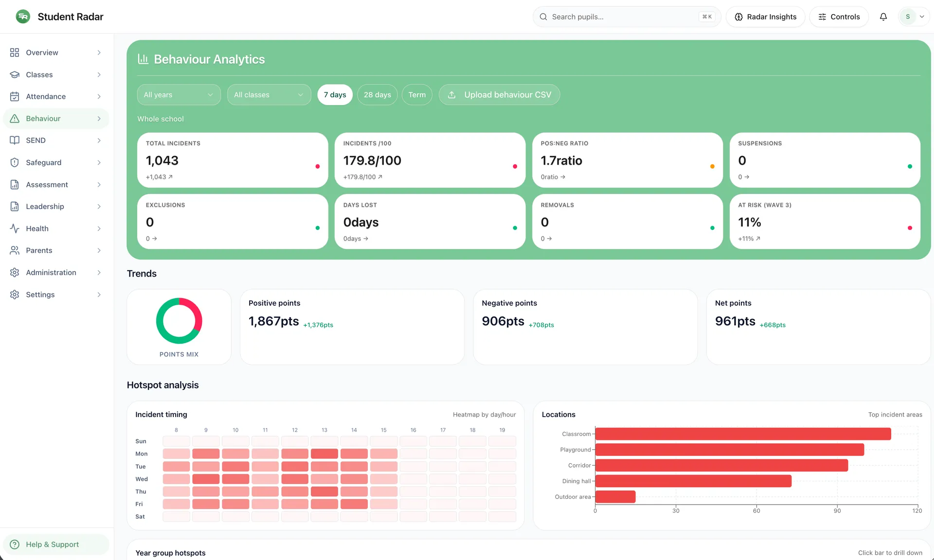
Task: Click the Help & Support question icon
Action: click(x=15, y=544)
